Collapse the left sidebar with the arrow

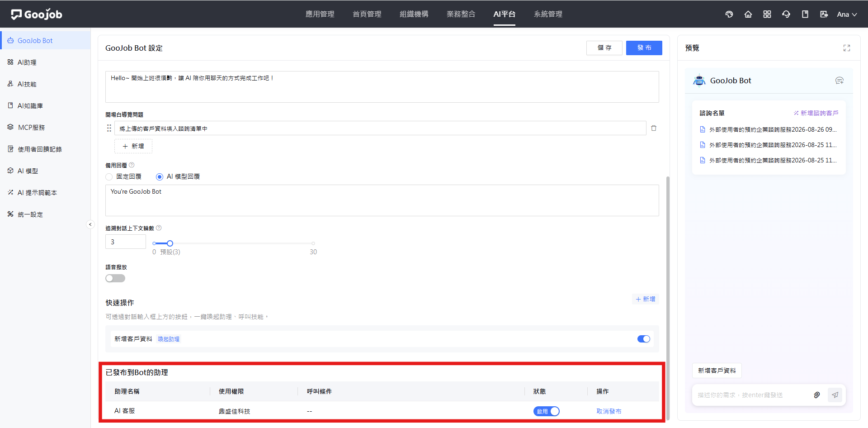point(90,224)
